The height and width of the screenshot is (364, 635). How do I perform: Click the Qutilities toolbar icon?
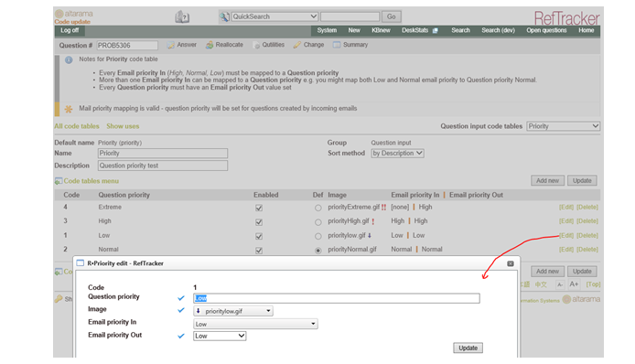(x=256, y=45)
